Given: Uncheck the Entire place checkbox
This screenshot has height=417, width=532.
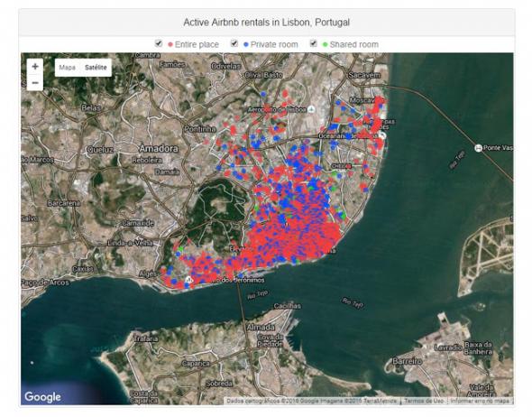Looking at the screenshot, I should click(x=159, y=43).
